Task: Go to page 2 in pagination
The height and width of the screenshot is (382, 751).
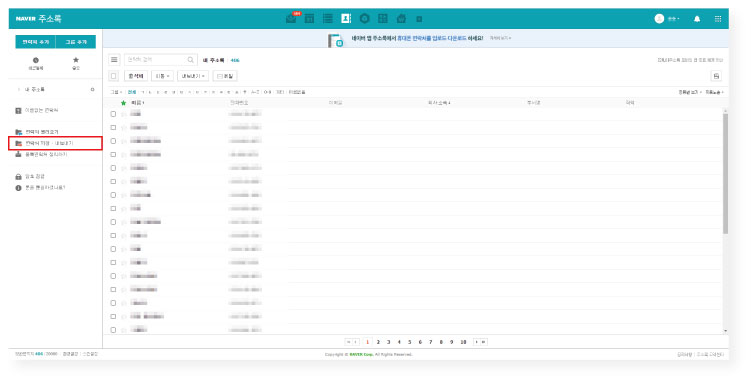Action: (x=378, y=342)
